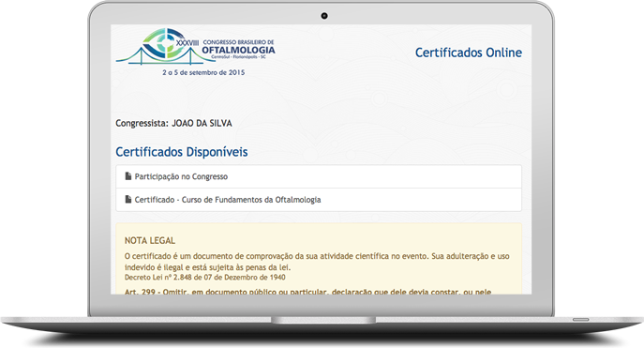Open the Participação no Congresso certificate

click(x=319, y=176)
